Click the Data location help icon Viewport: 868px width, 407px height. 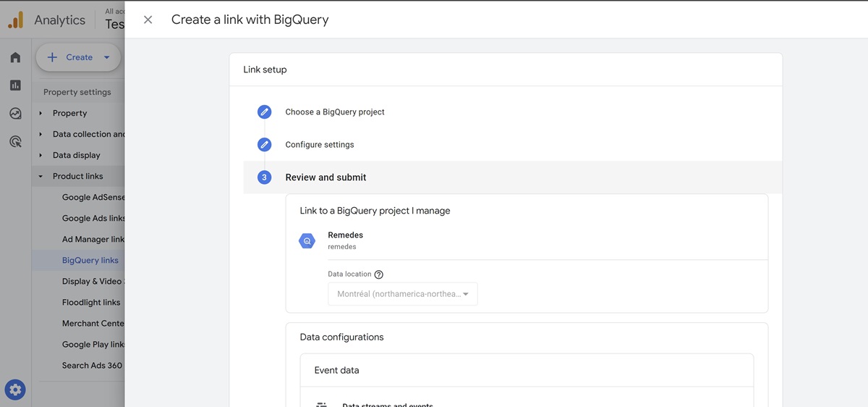click(379, 274)
